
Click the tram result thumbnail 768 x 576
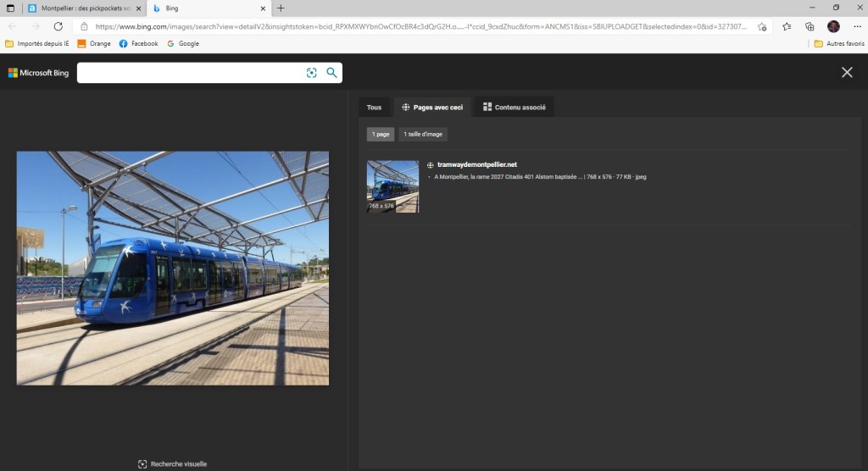click(x=392, y=186)
